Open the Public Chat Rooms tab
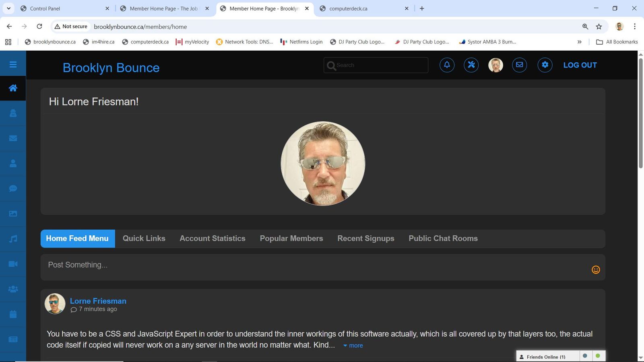Image resolution: width=644 pixels, height=362 pixels. point(443,239)
